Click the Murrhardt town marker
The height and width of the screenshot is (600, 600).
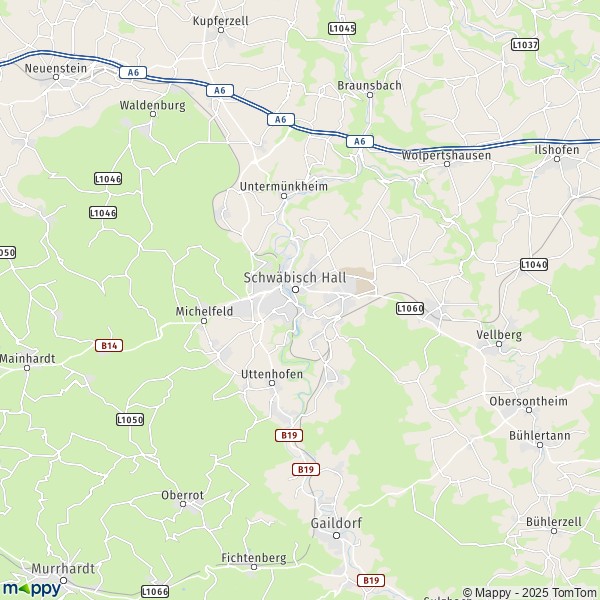pyautogui.click(x=64, y=580)
